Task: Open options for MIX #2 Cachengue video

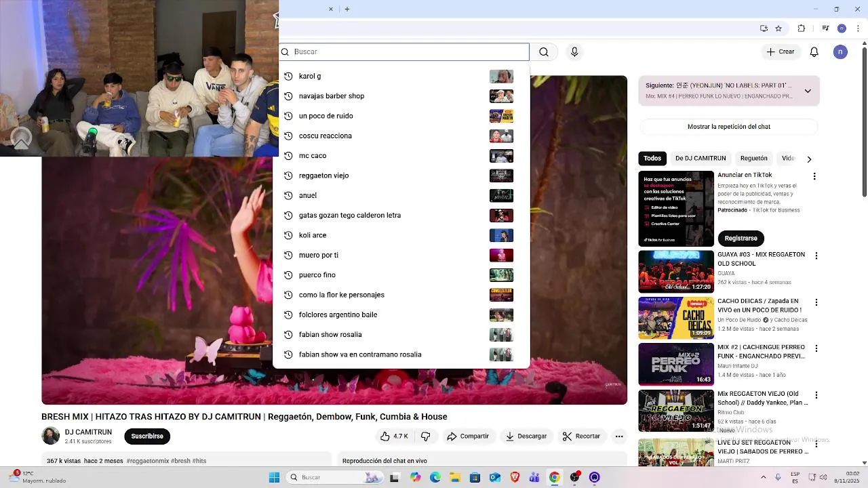Action: coord(816,348)
